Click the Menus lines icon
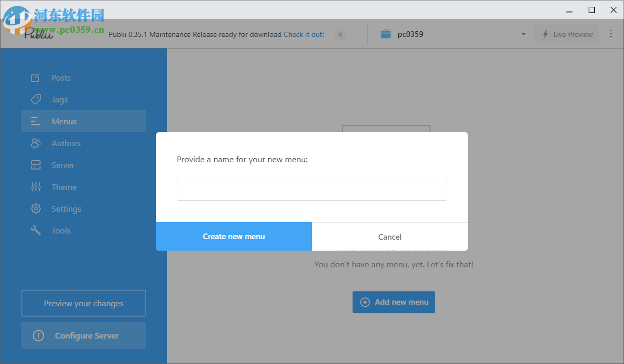624x364 pixels. coord(35,121)
